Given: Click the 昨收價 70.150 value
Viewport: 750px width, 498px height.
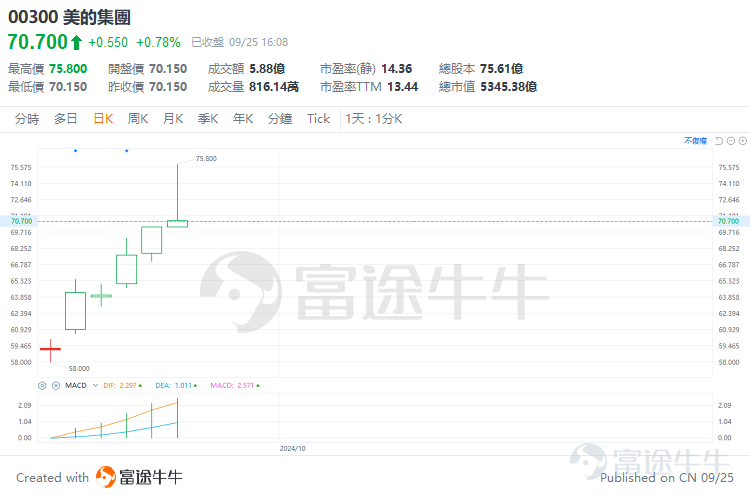Looking at the screenshot, I should pyautogui.click(x=168, y=87).
